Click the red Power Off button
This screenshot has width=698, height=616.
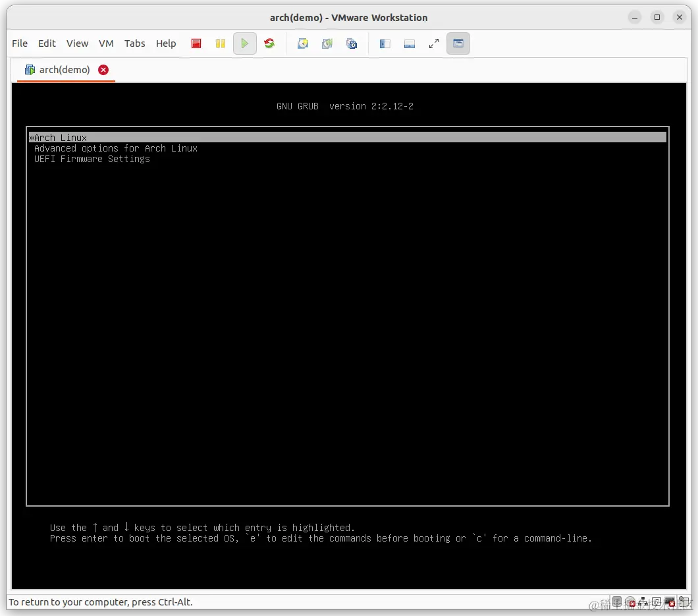(196, 43)
